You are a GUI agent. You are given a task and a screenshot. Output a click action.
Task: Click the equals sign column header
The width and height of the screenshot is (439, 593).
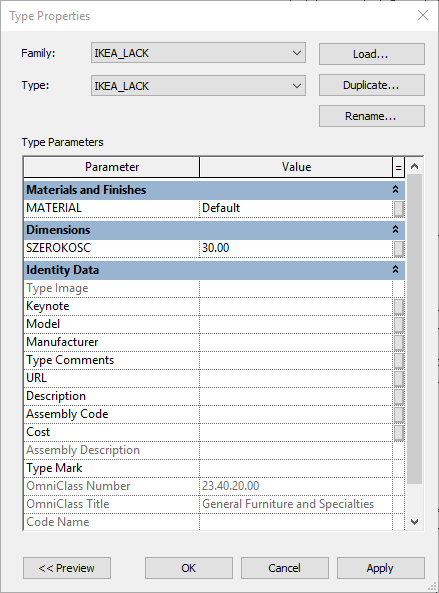click(399, 167)
